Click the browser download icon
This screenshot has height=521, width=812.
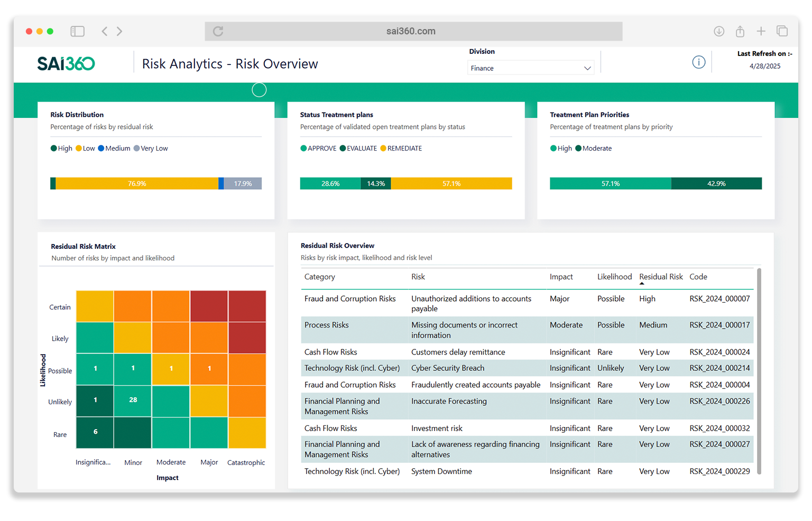coord(719,31)
